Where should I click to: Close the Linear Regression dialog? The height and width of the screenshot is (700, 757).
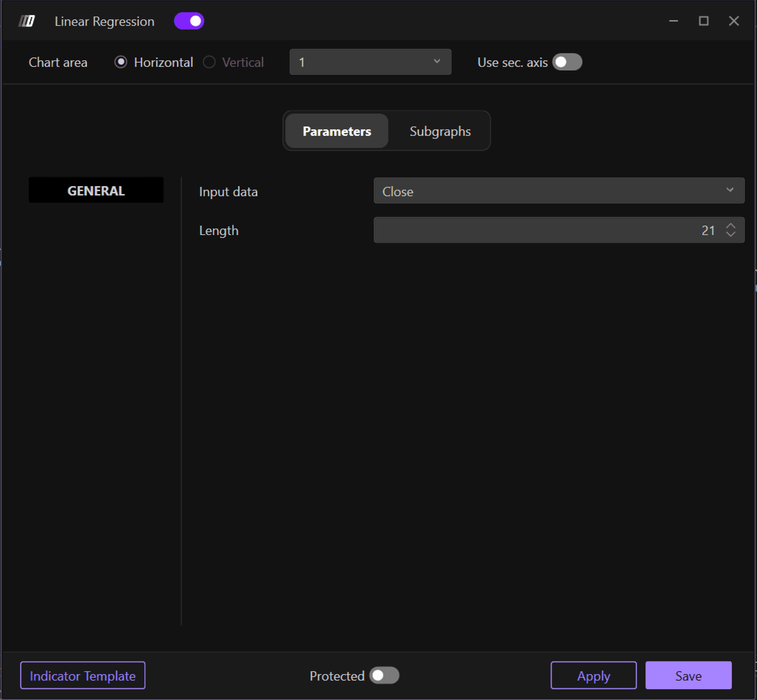click(x=733, y=21)
